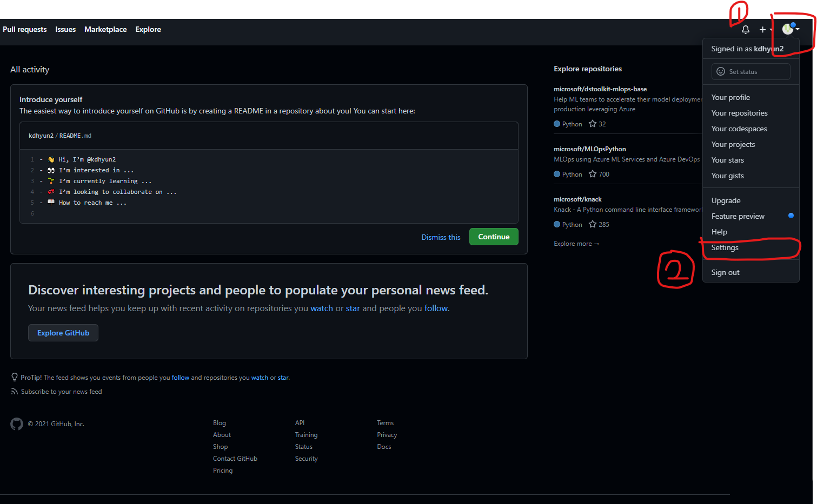This screenshot has height=504, width=817.
Task: Click the Explore GitHub button
Action: [x=63, y=333]
